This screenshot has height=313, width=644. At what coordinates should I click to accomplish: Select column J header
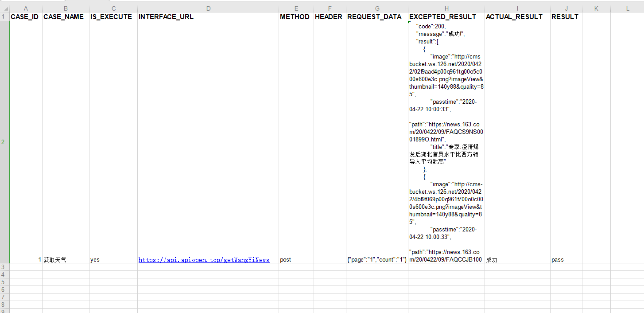pos(566,8)
